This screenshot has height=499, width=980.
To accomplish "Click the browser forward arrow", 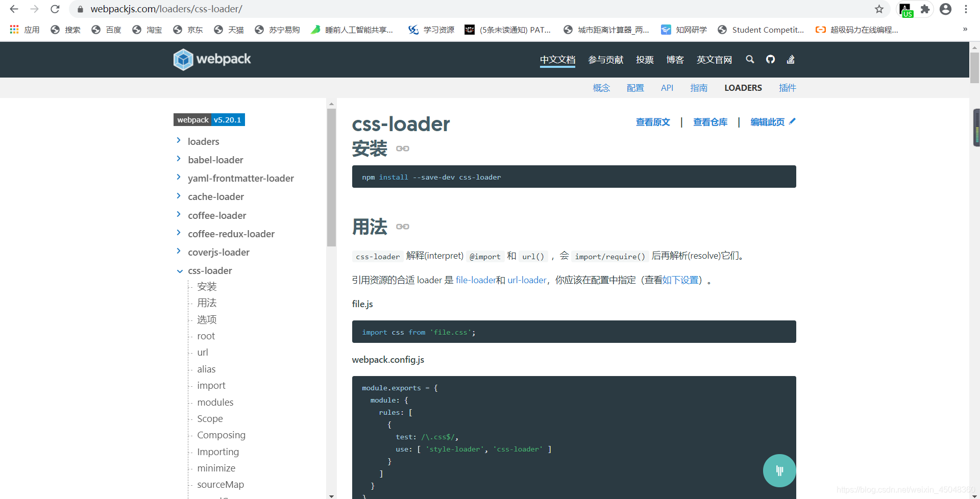I will coord(34,9).
